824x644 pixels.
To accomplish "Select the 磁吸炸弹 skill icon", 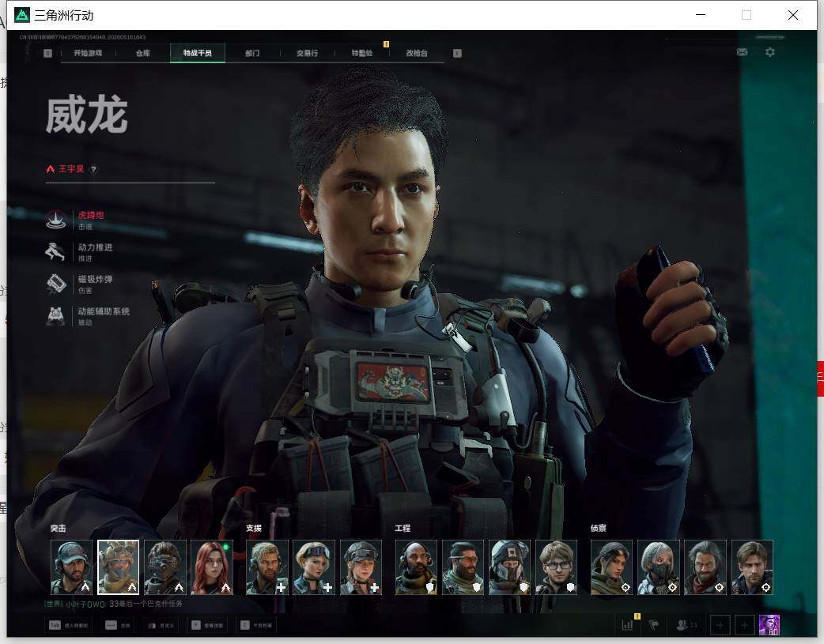I will [55, 284].
